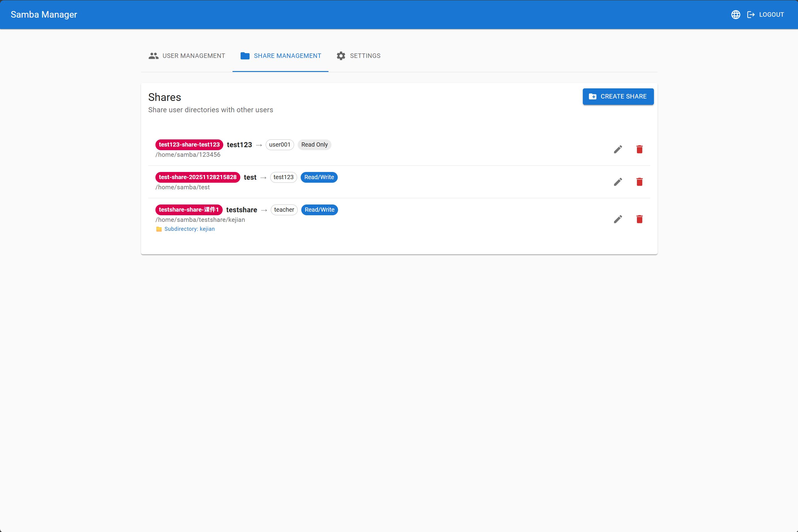
Task: Select the Share Management tab
Action: (280, 56)
